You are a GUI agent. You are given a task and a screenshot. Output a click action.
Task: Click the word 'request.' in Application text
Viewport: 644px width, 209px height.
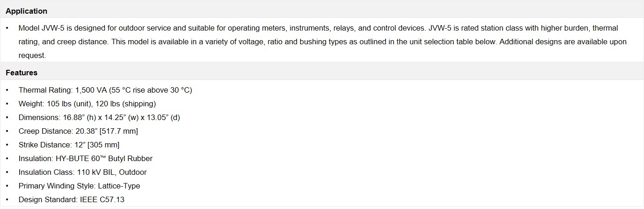click(32, 56)
